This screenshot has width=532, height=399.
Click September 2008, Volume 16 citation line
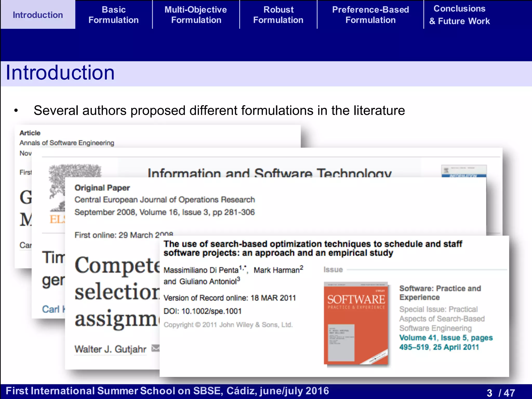point(165,212)
